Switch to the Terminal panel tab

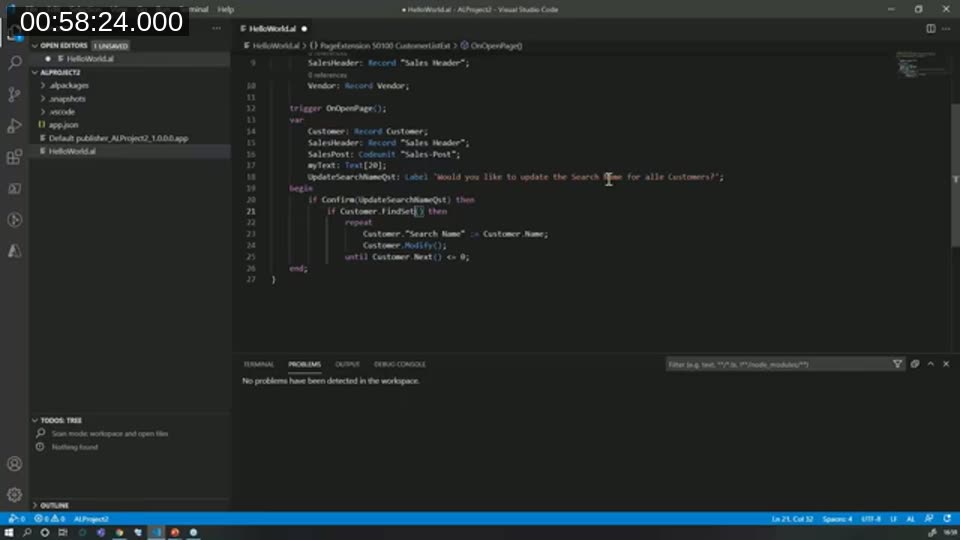258,364
